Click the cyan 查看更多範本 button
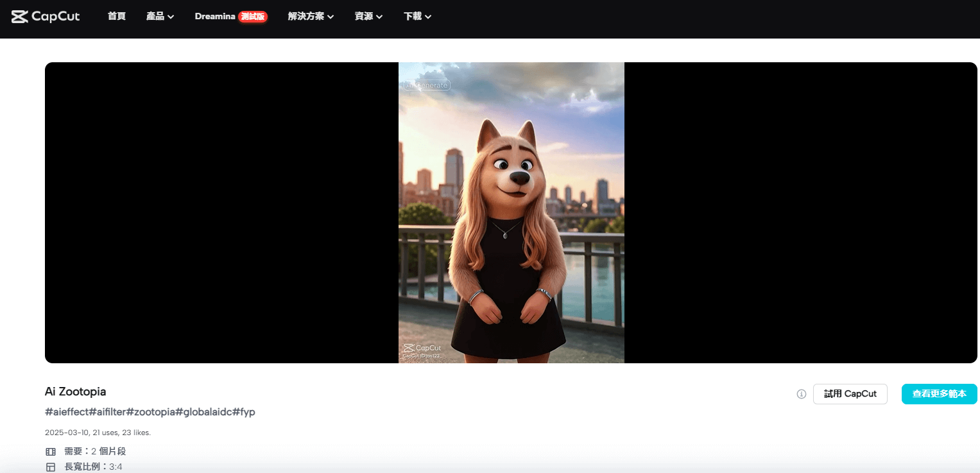980x473 pixels. coord(939,394)
